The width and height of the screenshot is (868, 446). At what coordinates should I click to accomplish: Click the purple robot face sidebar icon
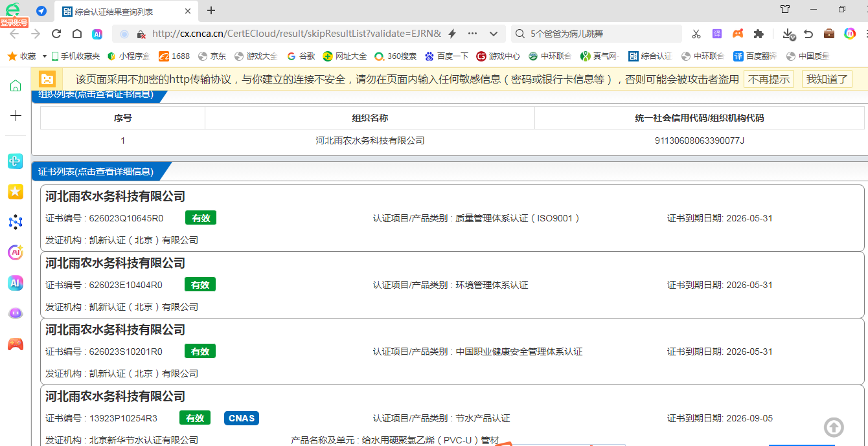coord(16,313)
